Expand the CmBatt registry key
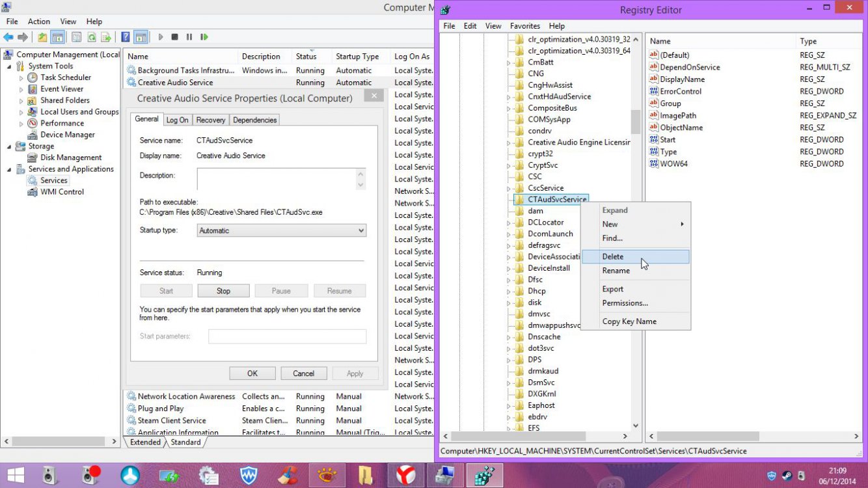Viewport: 868px width, 488px height. (x=508, y=62)
